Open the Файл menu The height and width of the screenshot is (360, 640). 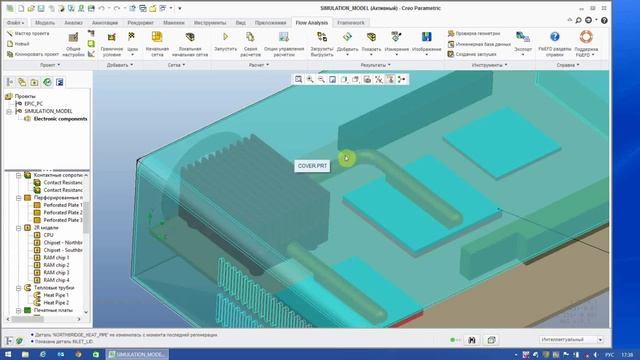pyautogui.click(x=16, y=23)
